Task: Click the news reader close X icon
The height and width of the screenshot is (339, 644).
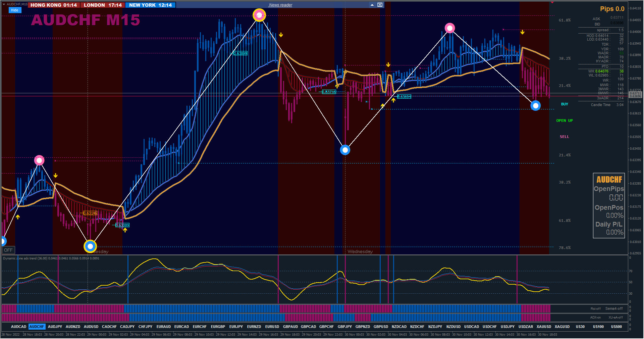Action: click(x=380, y=5)
